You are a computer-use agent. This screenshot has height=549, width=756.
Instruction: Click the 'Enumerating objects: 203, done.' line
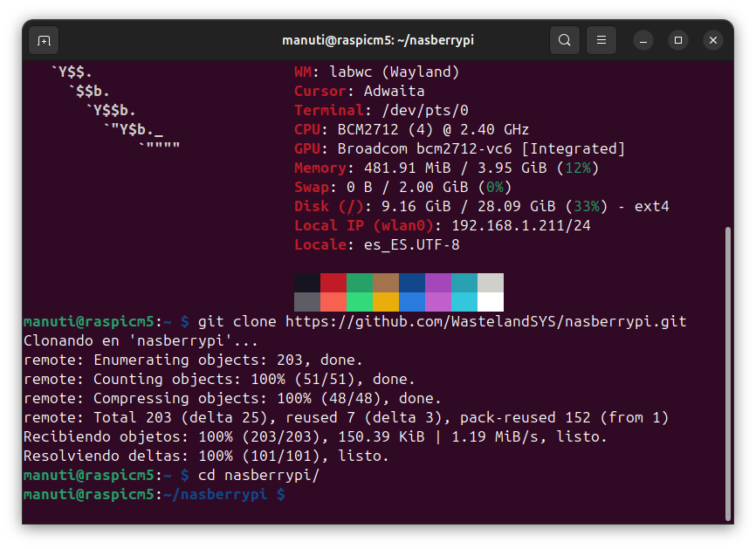[x=193, y=360]
